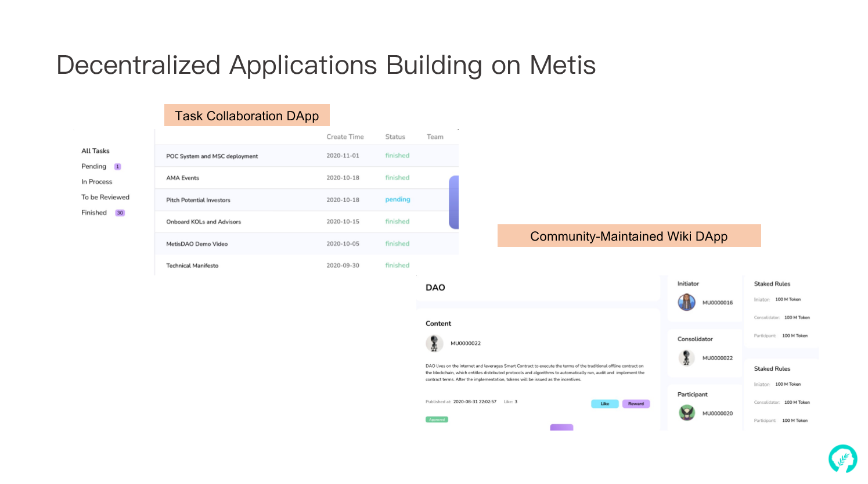Click the finished status of AMA Events

pos(397,178)
